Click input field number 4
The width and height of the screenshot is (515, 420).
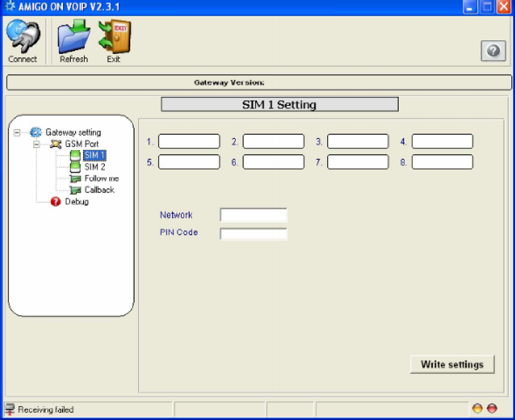point(442,142)
